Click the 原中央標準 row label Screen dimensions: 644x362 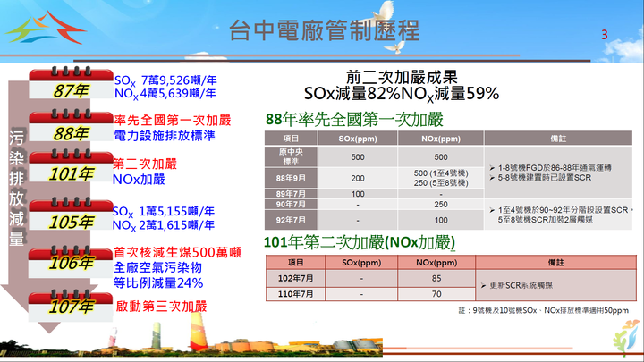click(291, 156)
